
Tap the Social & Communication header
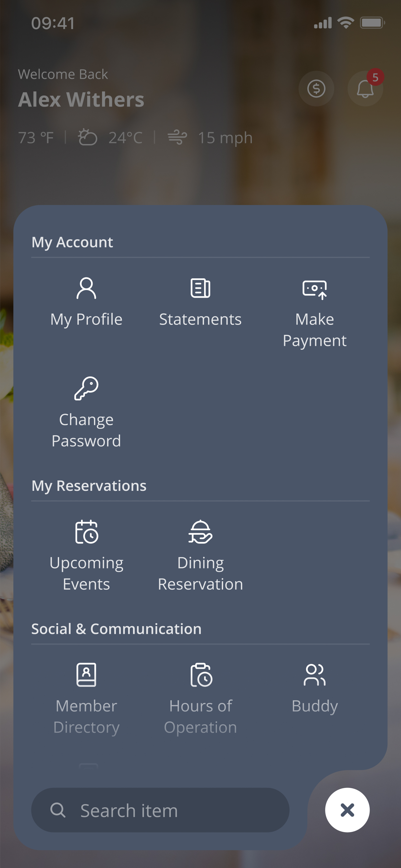coord(117,629)
